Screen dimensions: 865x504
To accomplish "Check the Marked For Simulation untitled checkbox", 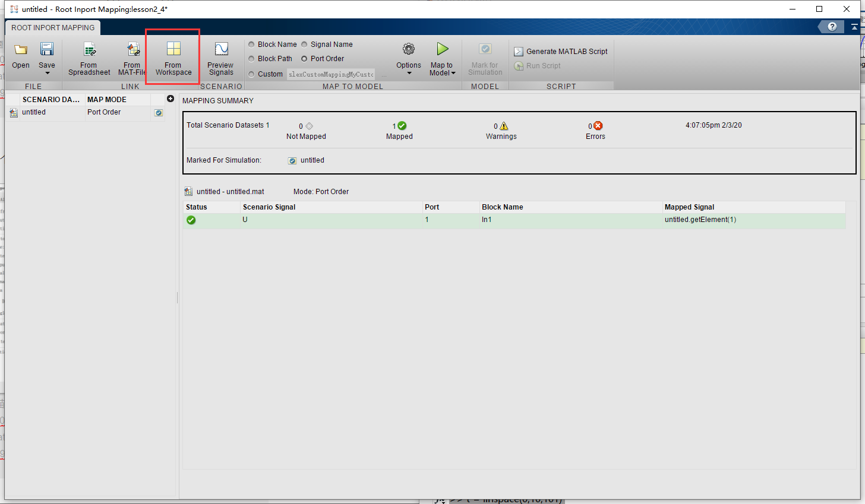I will tap(292, 160).
